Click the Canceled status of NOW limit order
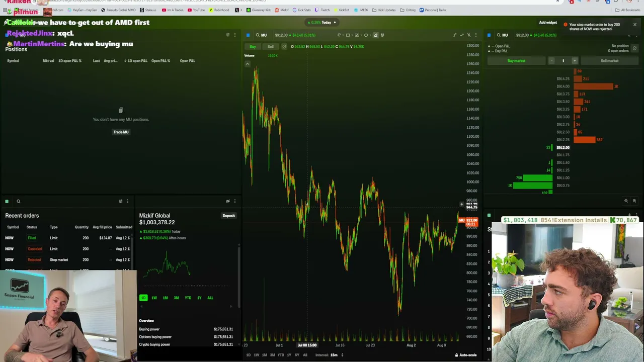644x362 pixels. [x=35, y=249]
